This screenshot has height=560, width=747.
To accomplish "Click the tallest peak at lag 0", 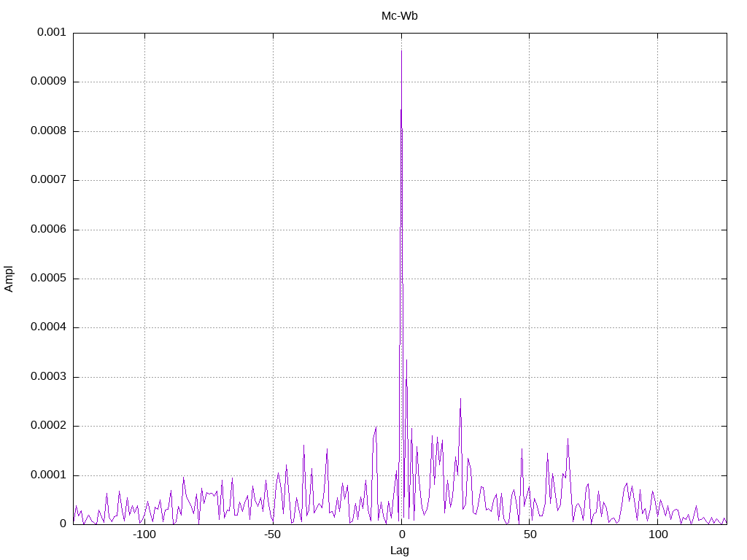I will [401, 51].
